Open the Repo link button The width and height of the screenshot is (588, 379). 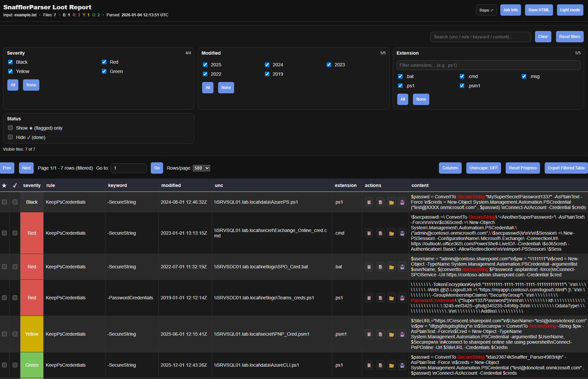click(486, 10)
